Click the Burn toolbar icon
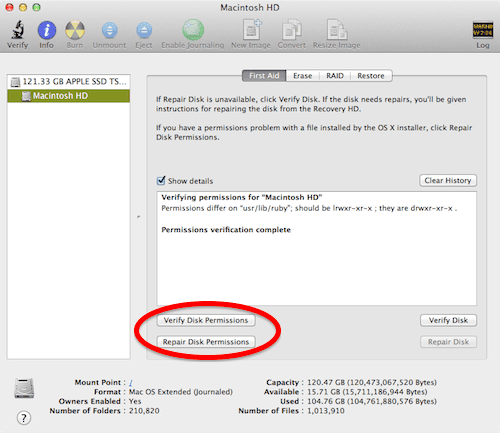The width and height of the screenshot is (500, 433). (75, 30)
